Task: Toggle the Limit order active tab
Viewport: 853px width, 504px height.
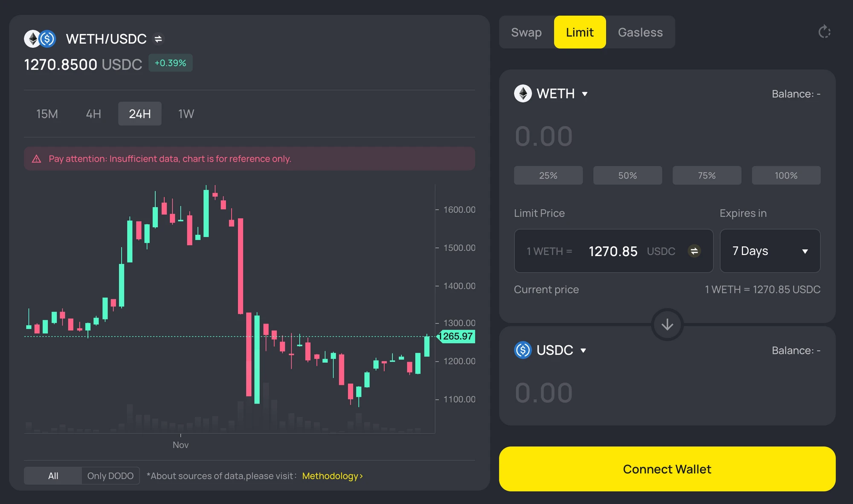Action: coord(580,32)
